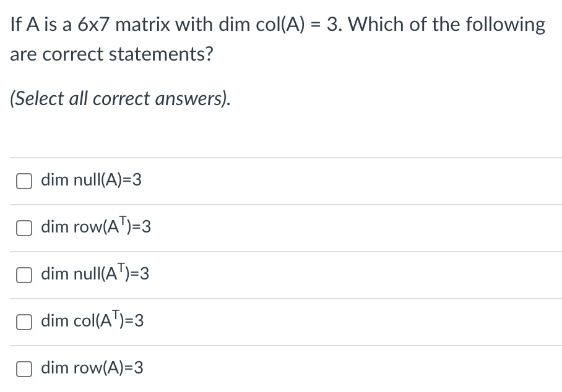Click the third answer row
The height and width of the screenshot is (392, 562).
[279, 275]
